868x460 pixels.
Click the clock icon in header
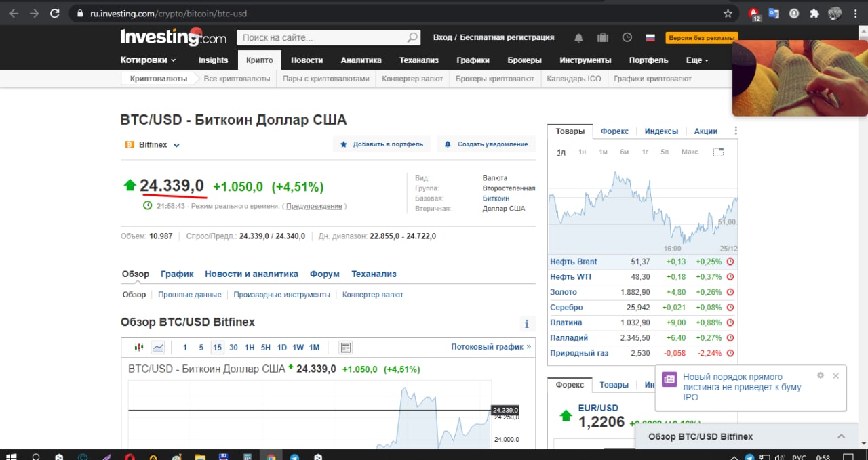click(627, 38)
